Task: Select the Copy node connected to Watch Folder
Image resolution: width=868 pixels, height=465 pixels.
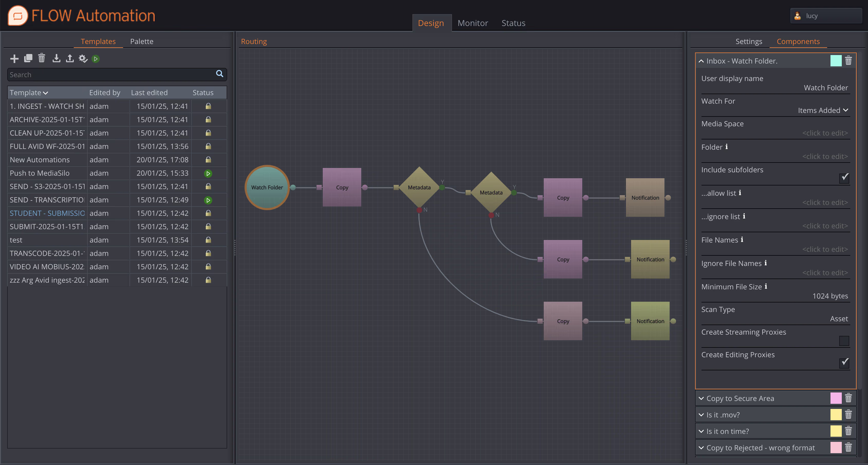Action: 342,187
